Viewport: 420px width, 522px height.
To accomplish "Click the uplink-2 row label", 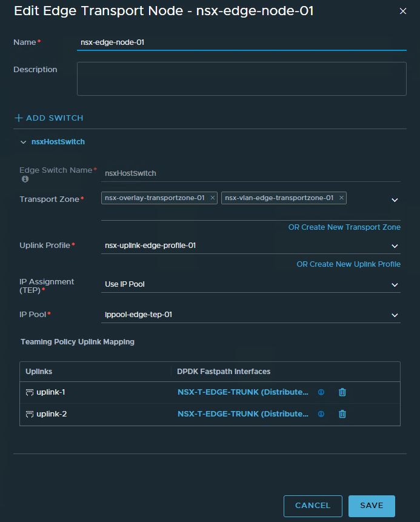I will coord(52,414).
